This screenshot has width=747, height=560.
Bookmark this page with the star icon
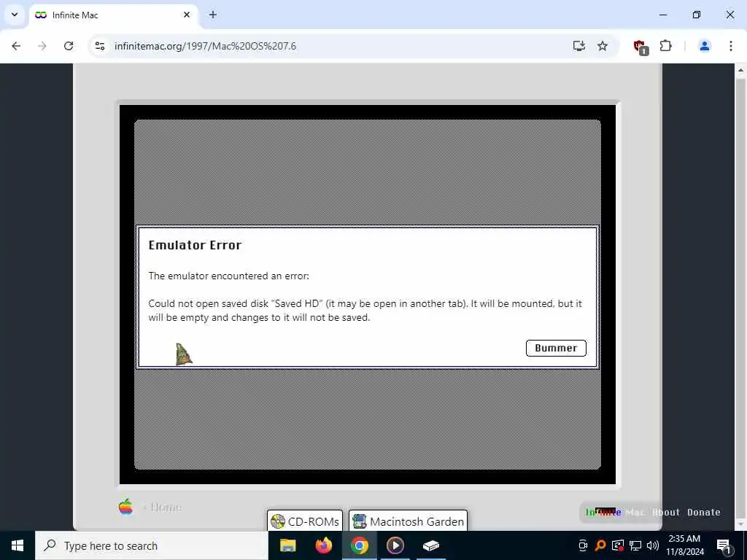[603, 46]
